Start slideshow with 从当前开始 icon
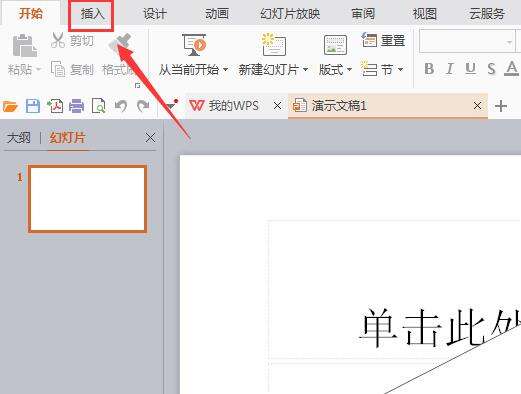The image size is (521, 394). coord(194,45)
